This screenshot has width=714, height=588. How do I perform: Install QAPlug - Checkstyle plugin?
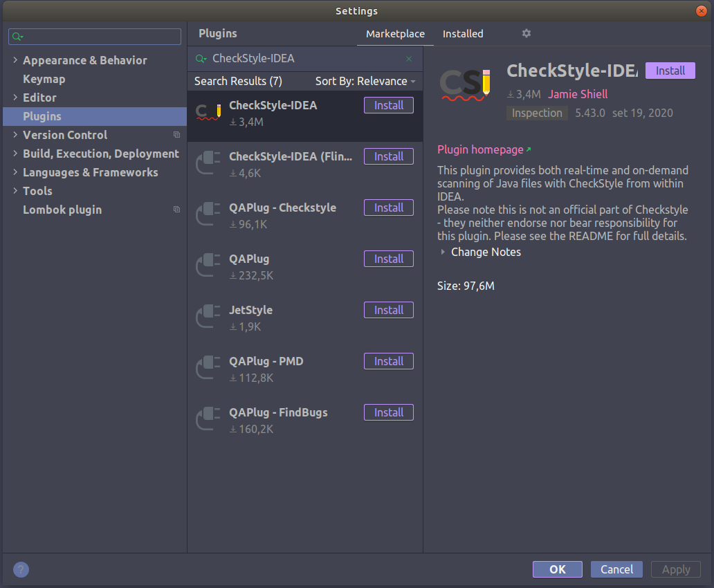(x=388, y=208)
